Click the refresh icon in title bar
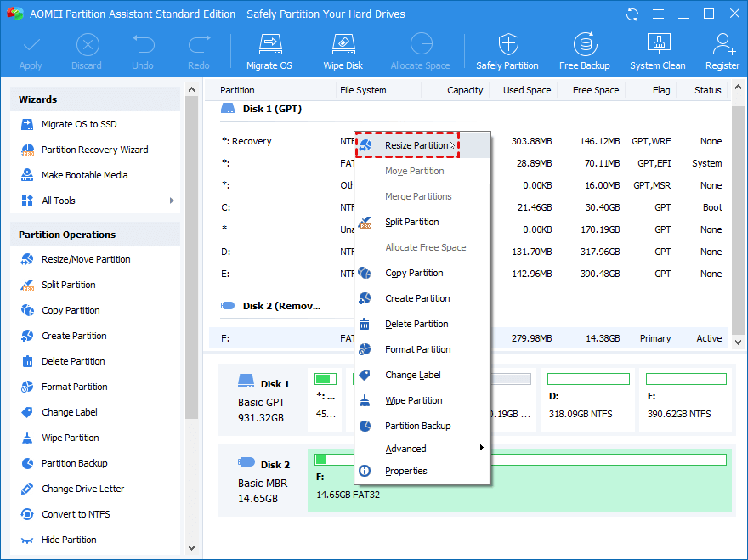748x560 pixels. 632,14
